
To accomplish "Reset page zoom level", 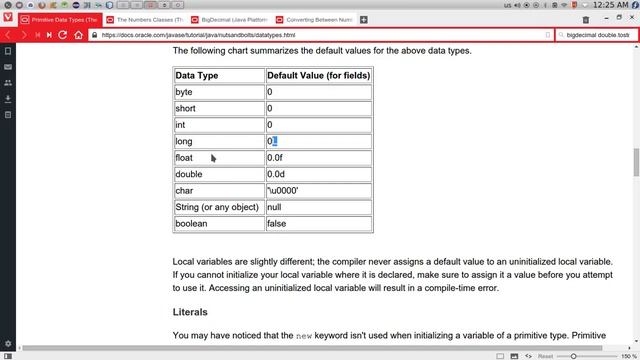I will pyautogui.click(x=545, y=356).
